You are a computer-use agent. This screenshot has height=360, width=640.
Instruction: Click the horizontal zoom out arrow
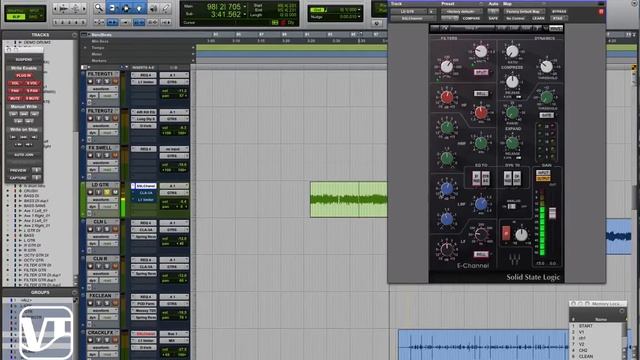click(56, 8)
